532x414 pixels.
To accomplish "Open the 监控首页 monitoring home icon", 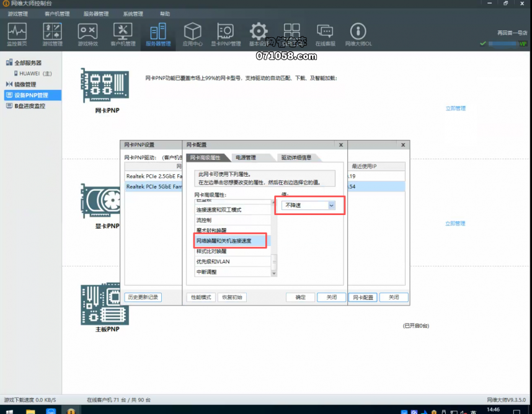I will click(17, 34).
